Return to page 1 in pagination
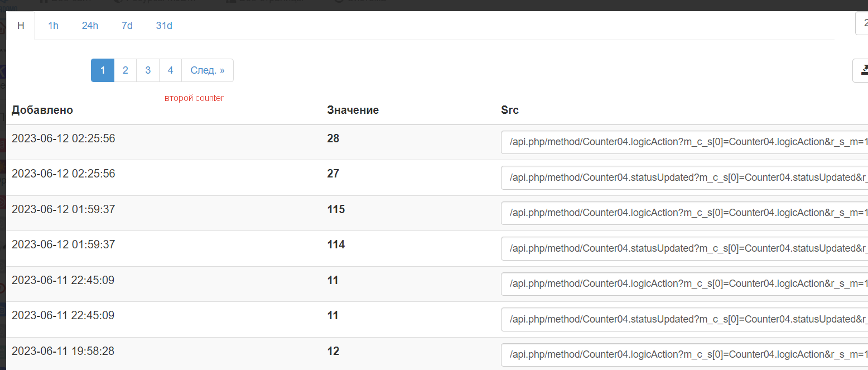This screenshot has width=868, height=370. (103, 70)
